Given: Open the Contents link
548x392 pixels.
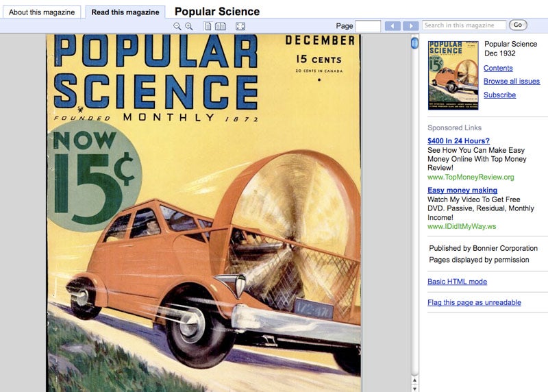Looking at the screenshot, I should 498,69.
